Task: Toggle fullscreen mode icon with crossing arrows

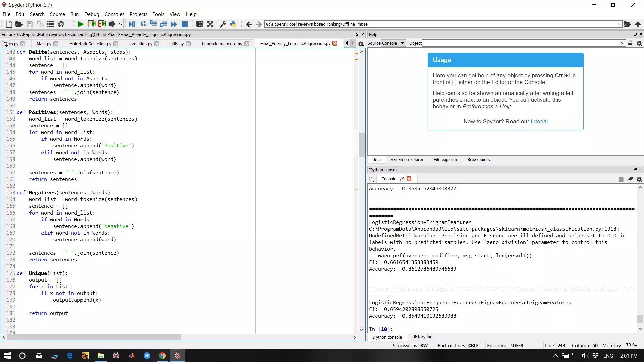Action: (210, 24)
